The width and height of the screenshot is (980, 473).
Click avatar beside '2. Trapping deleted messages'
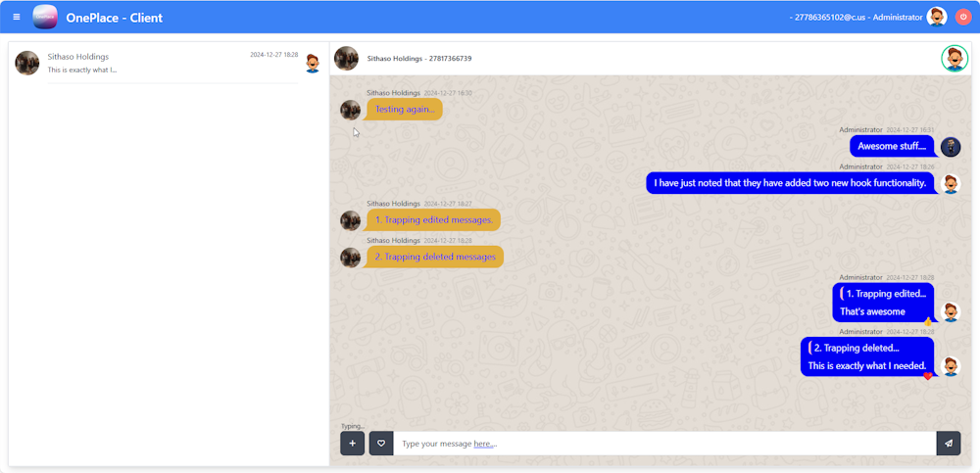[x=350, y=258]
